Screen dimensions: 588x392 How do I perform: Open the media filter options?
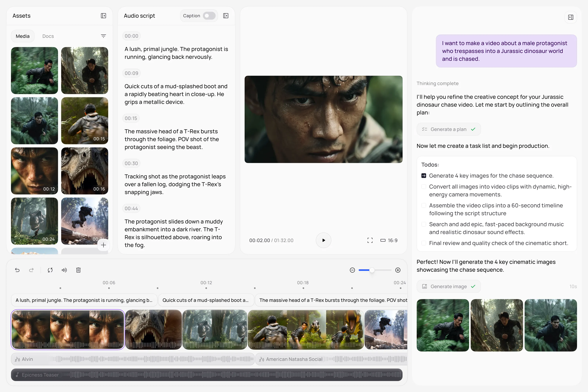coord(103,36)
